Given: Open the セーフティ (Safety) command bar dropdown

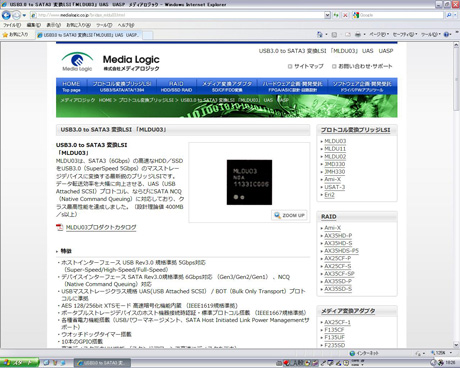Looking at the screenshot, I should click(405, 34).
